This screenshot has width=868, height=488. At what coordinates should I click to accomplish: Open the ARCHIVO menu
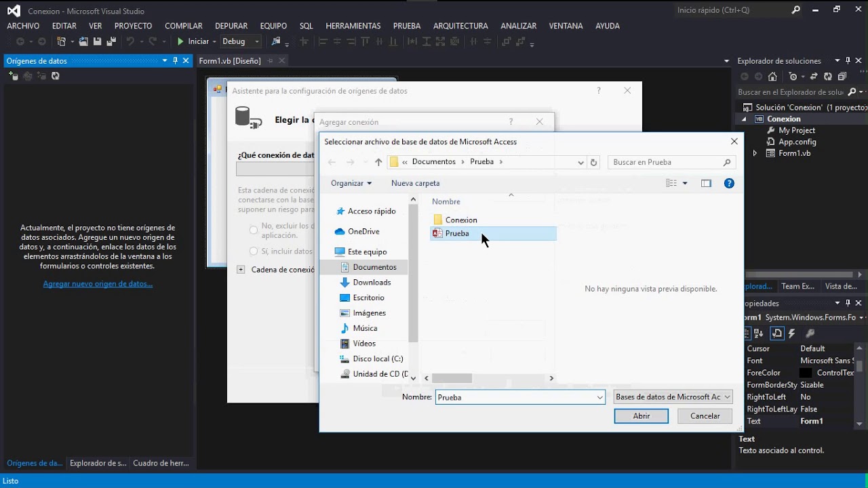click(x=23, y=26)
